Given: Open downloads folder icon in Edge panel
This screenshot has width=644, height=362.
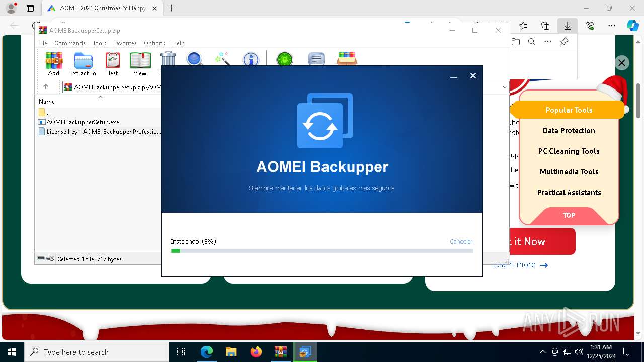Looking at the screenshot, I should click(x=516, y=42).
